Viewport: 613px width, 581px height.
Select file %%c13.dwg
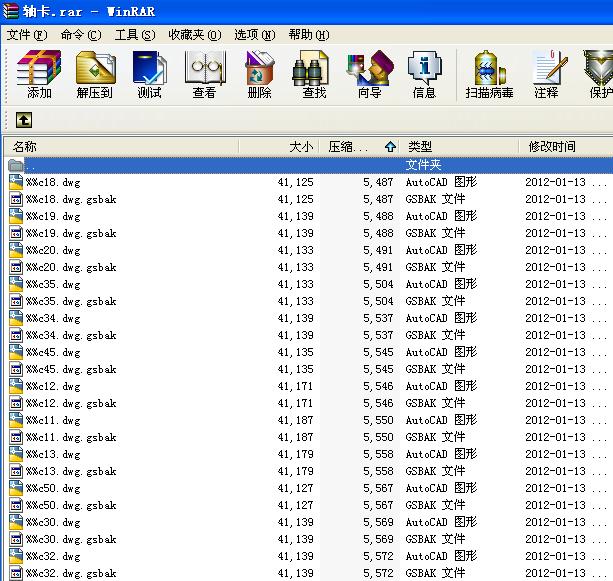coord(53,454)
